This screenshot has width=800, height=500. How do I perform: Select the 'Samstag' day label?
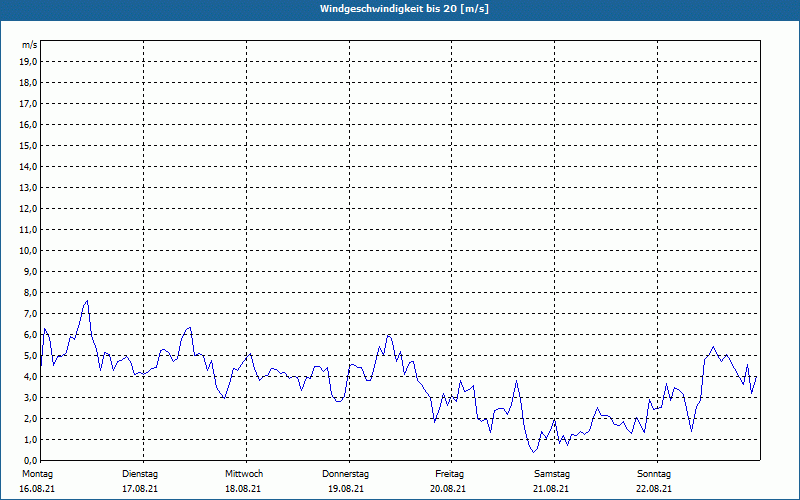pyautogui.click(x=552, y=474)
